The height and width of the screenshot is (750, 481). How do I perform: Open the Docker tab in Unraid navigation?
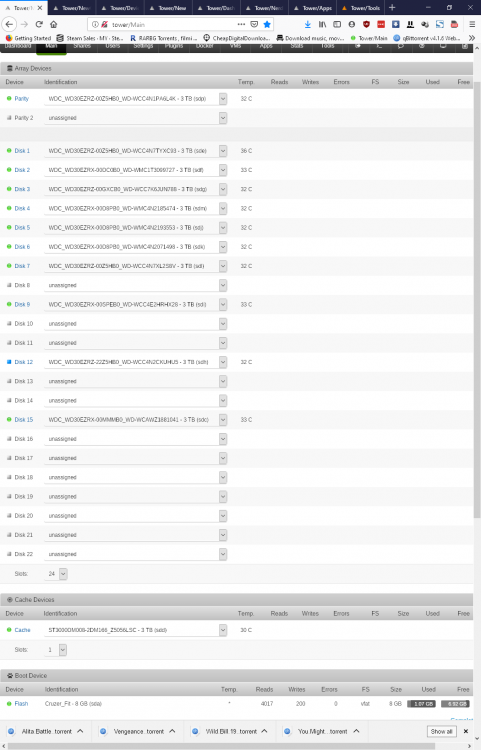pyautogui.click(x=205, y=46)
